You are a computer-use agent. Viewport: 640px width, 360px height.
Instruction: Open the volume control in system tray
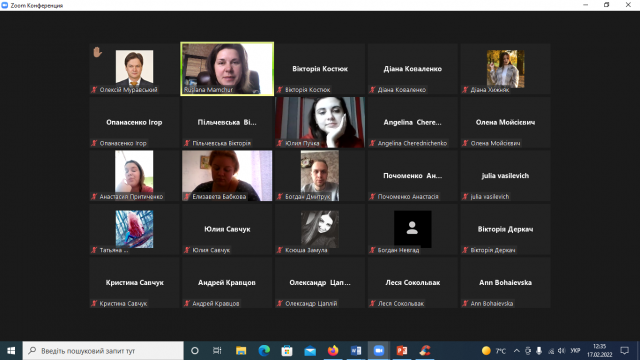pyautogui.click(x=562, y=351)
